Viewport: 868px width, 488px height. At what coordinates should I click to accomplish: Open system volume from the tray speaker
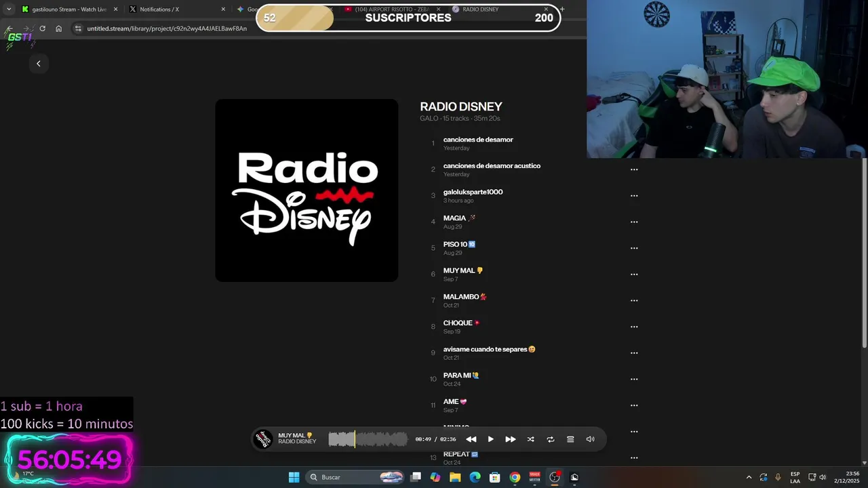823,477
